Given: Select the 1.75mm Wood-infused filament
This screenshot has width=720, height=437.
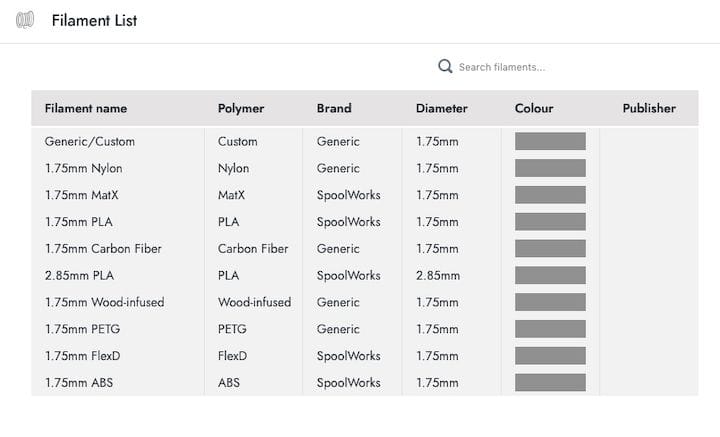Looking at the screenshot, I should click(105, 302).
